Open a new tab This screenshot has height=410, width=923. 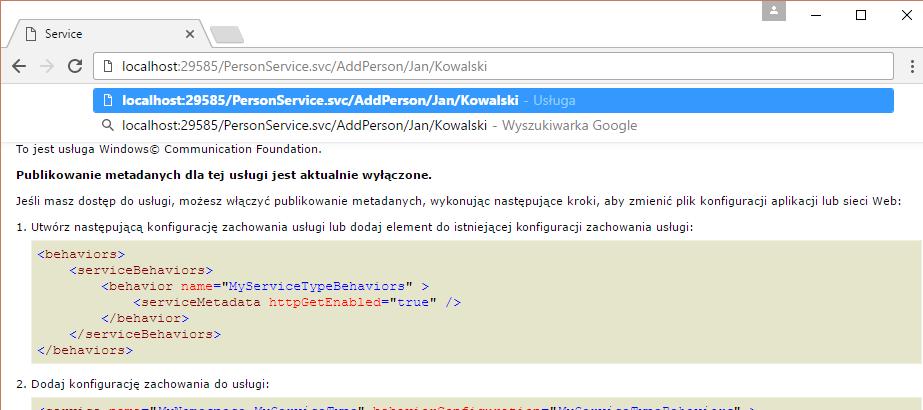point(227,35)
